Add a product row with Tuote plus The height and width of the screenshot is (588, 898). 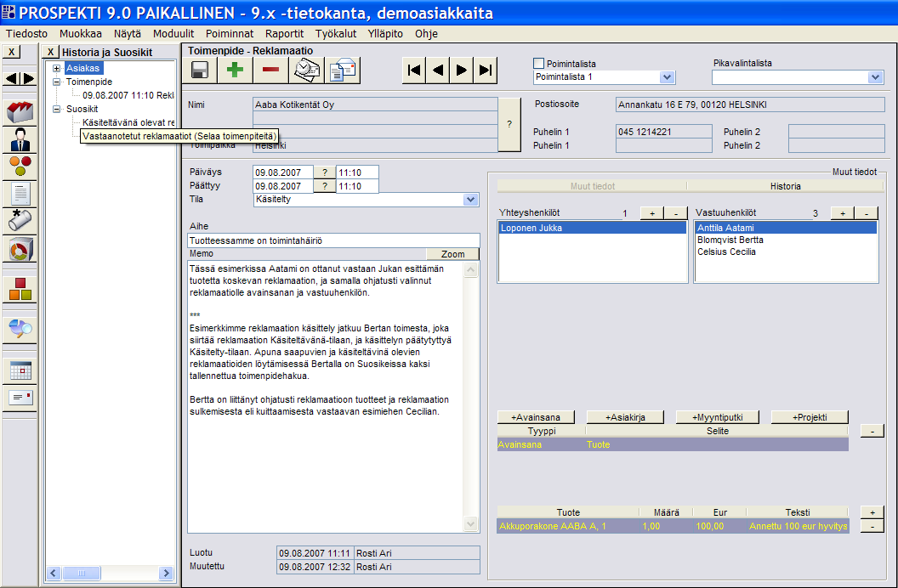click(872, 512)
